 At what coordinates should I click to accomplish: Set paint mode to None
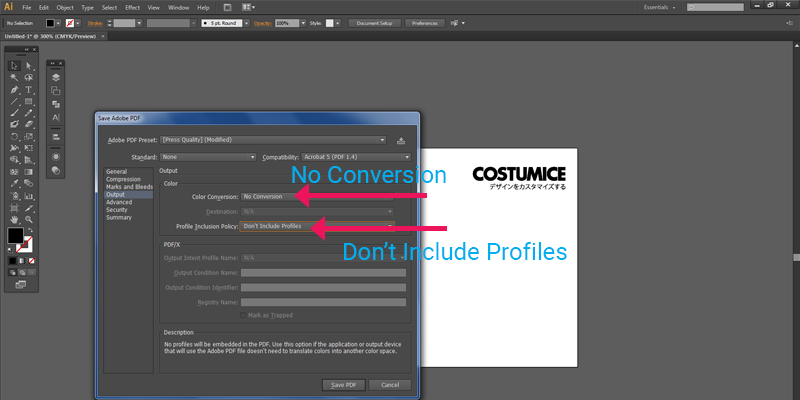point(31,261)
